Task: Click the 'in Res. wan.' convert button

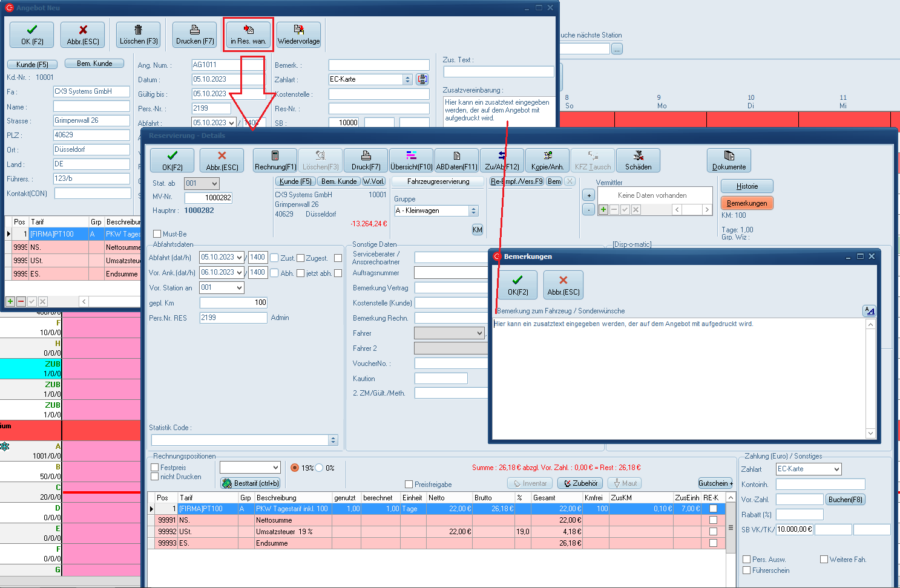Action: point(248,34)
